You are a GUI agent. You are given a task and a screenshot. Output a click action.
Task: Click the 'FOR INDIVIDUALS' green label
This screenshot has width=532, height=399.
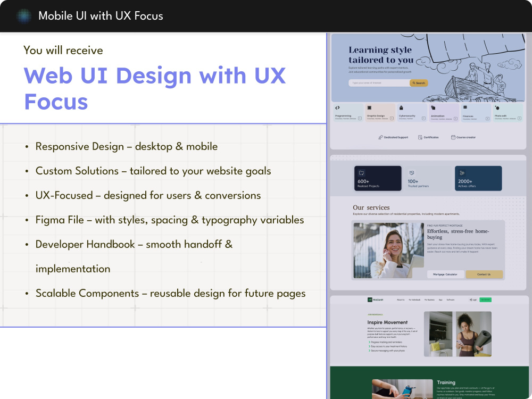375,314
